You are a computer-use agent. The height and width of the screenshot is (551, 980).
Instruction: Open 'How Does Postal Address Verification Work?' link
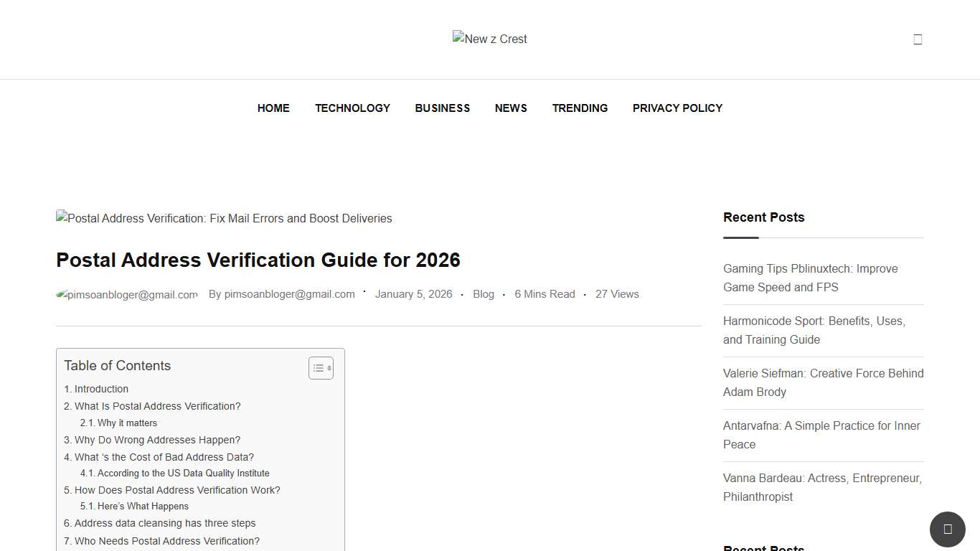tap(177, 490)
